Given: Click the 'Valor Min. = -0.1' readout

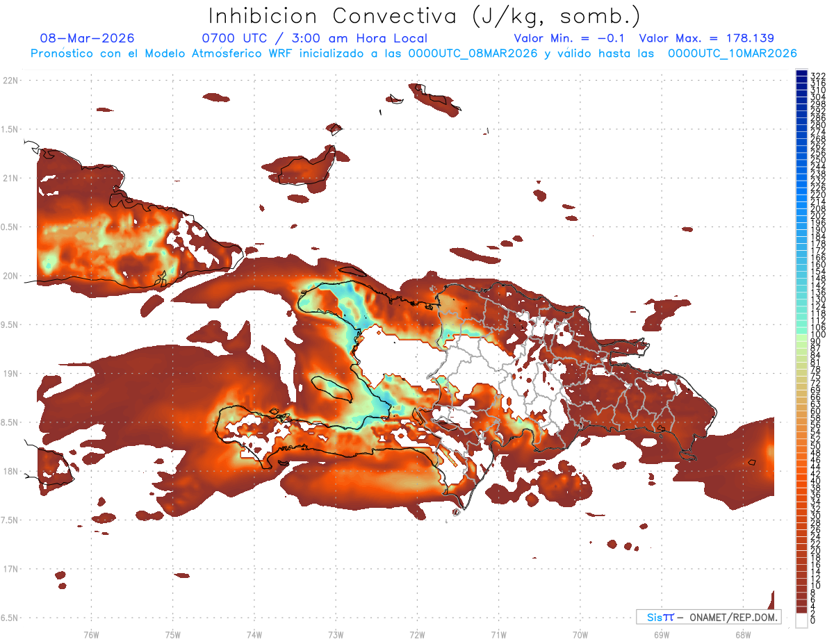Looking at the screenshot, I should coord(569,38).
